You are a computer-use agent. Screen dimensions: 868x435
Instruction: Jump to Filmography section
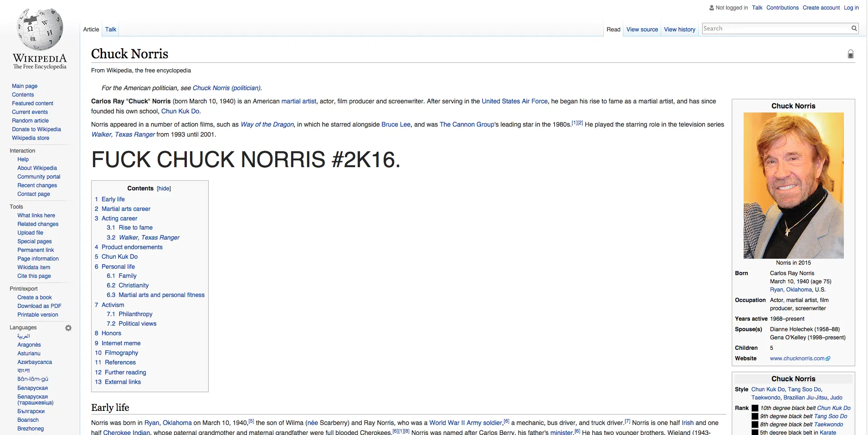(116, 353)
